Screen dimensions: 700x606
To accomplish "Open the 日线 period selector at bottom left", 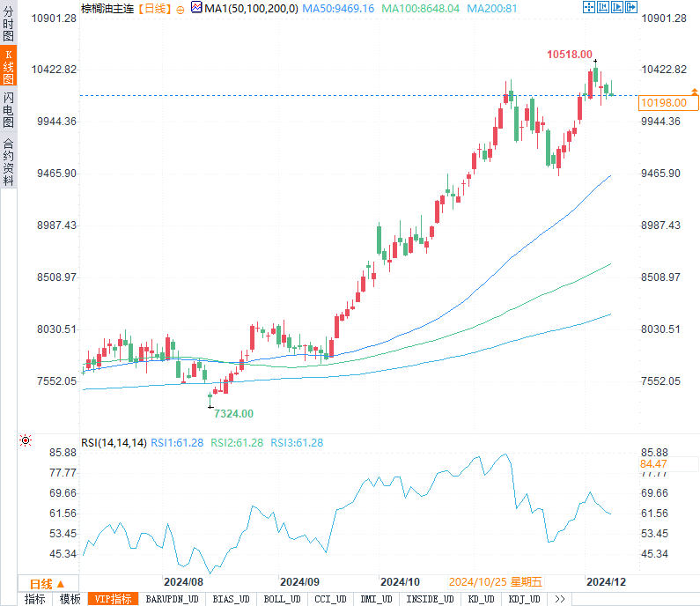I will click(x=48, y=583).
